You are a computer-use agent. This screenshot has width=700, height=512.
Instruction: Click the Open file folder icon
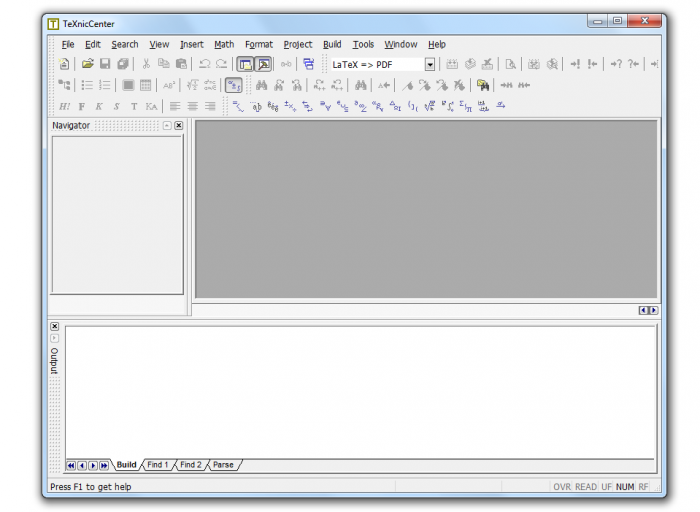88,64
